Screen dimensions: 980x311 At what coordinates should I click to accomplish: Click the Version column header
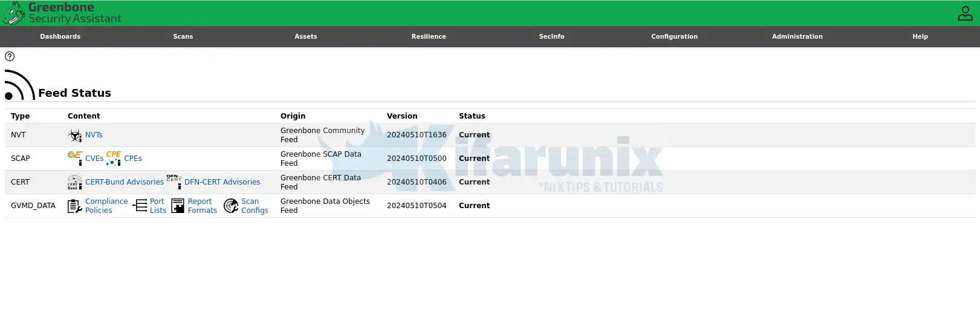coord(402,116)
